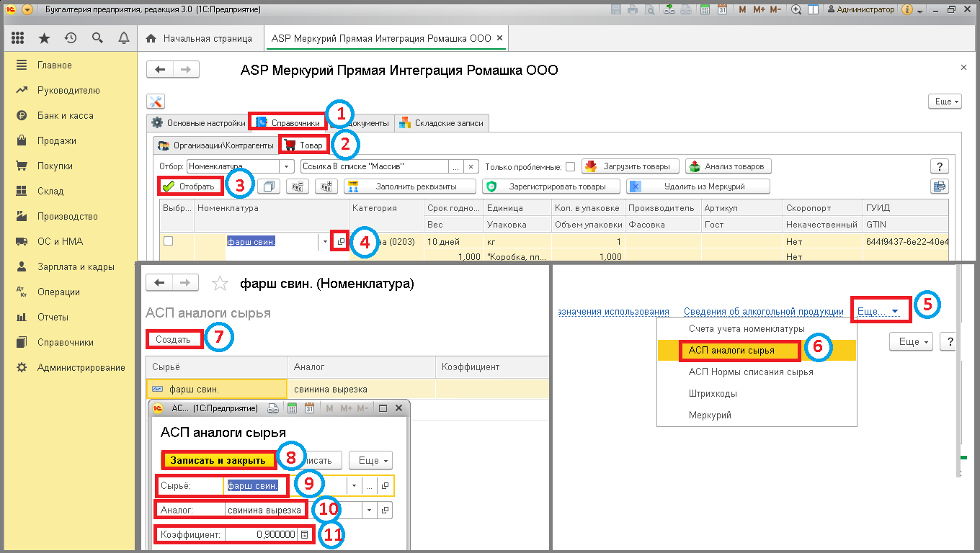Switch to Начальная страница tab
This screenshot has height=553, width=980.
[199, 38]
